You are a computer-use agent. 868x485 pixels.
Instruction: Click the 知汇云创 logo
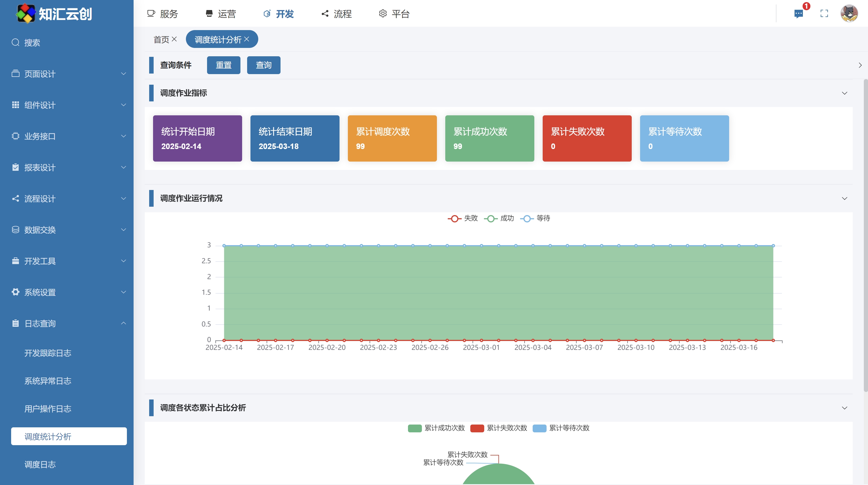(x=26, y=14)
